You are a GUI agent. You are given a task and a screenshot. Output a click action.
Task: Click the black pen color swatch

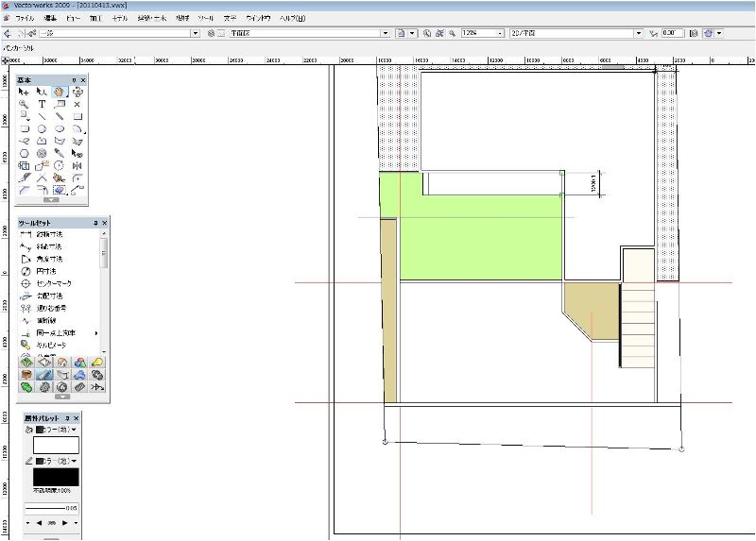(x=56, y=477)
